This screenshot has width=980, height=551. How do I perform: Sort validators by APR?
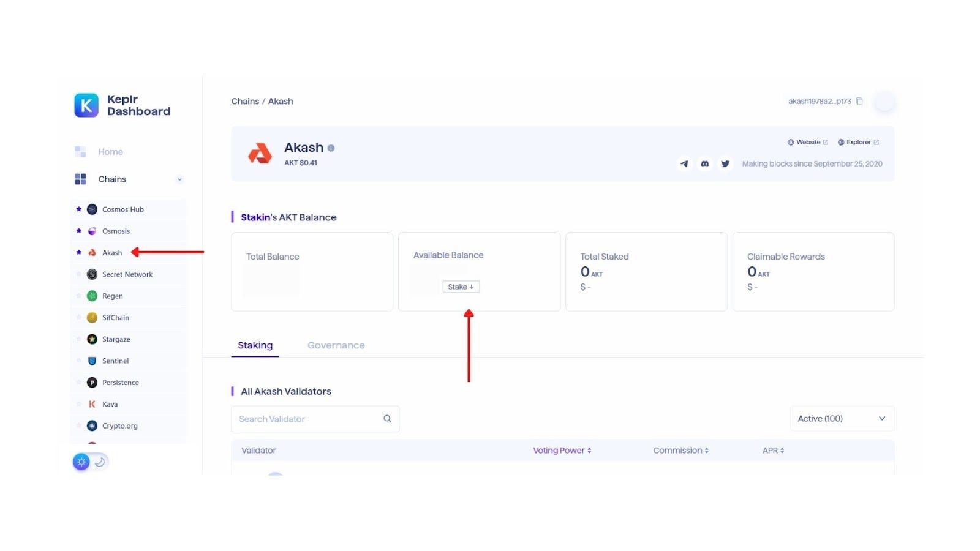click(774, 451)
